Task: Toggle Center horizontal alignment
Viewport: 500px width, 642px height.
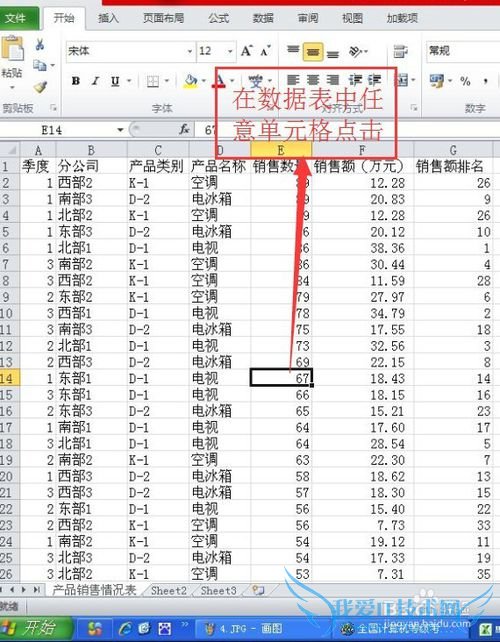Action: (313, 80)
